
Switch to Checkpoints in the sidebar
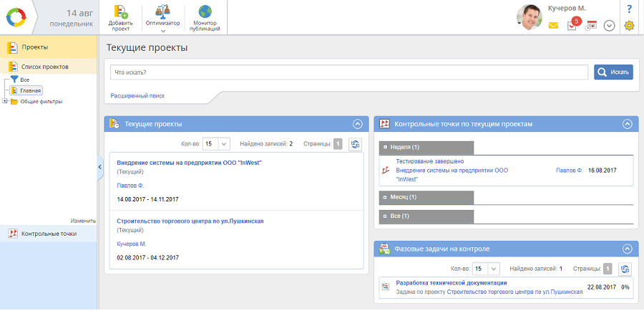click(49, 234)
